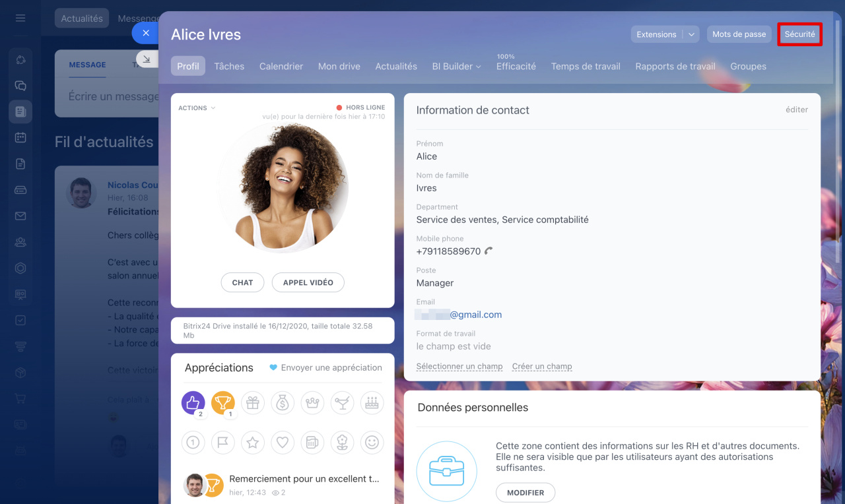The width and height of the screenshot is (845, 504).
Task: Open the document icon in left sidebar
Action: 20,164
